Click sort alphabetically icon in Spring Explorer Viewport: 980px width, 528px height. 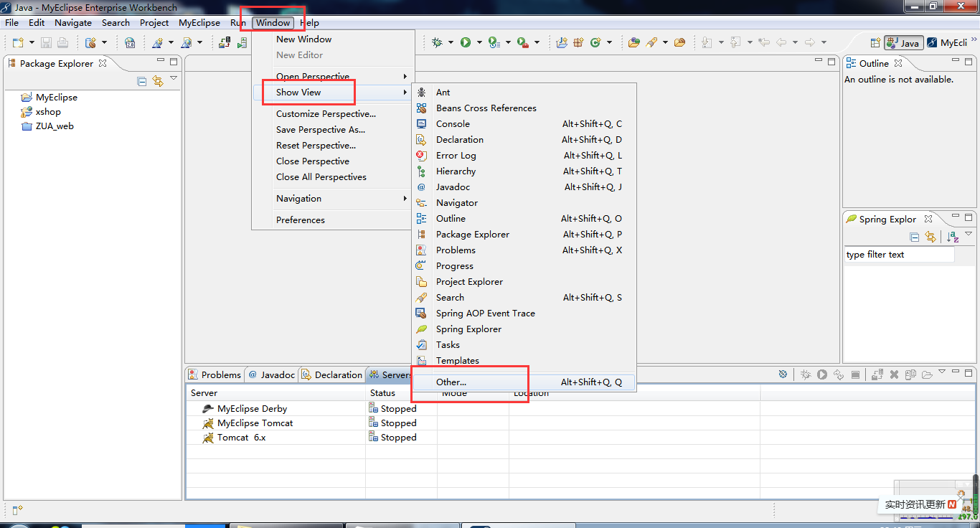(x=953, y=237)
